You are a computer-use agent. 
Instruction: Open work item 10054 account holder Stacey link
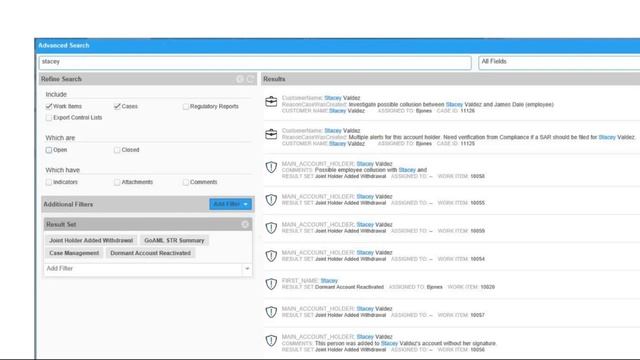[365, 253]
